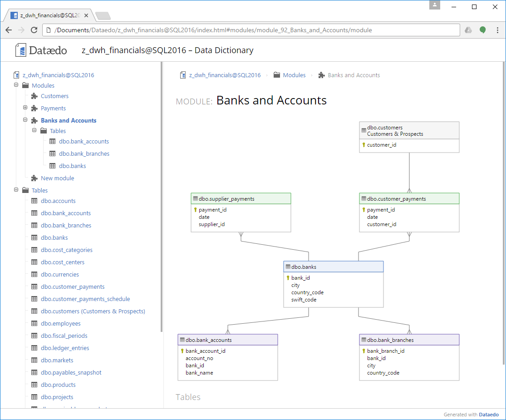Click z_dwh_financials@SQL2016 breadcrumb link
Viewport: 506px width, 420px height.
point(225,75)
